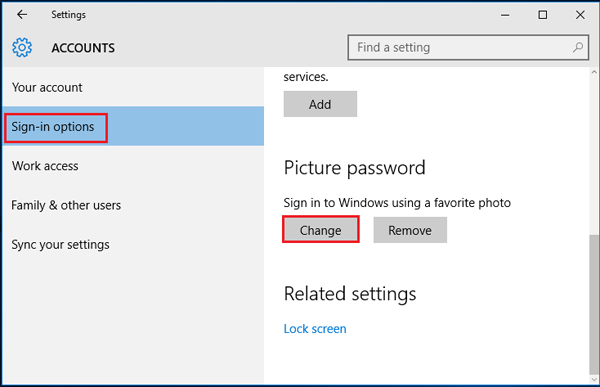
Task: Open the Work access section
Action: 133,166
